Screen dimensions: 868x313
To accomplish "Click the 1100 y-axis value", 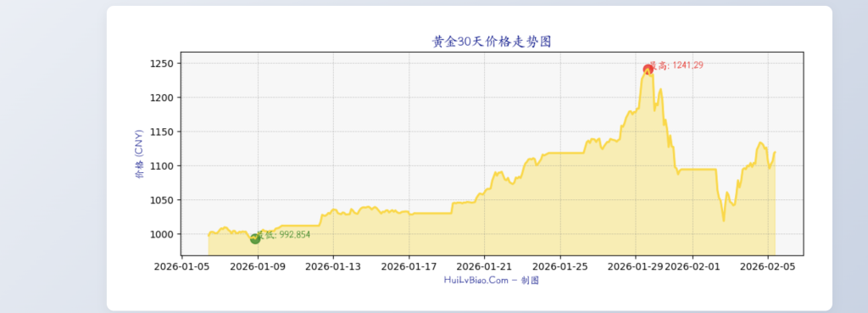I will pos(162,166).
